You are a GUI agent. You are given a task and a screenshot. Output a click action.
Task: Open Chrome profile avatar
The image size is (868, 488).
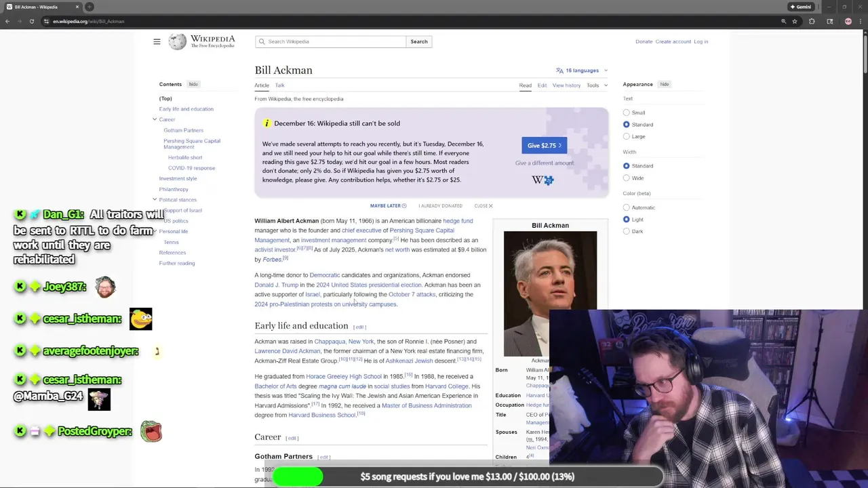click(x=848, y=21)
